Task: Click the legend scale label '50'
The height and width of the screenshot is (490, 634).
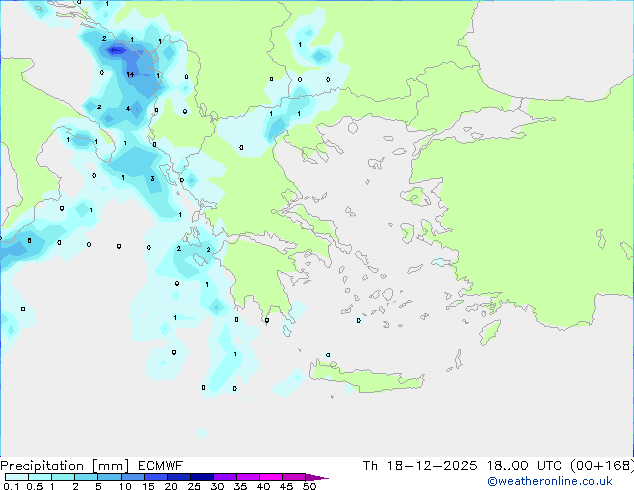Action: (309, 486)
